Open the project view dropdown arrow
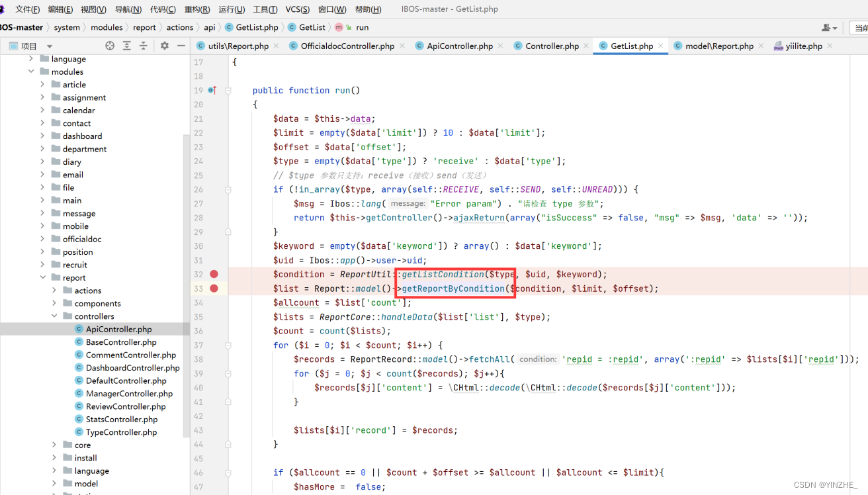 [x=50, y=46]
